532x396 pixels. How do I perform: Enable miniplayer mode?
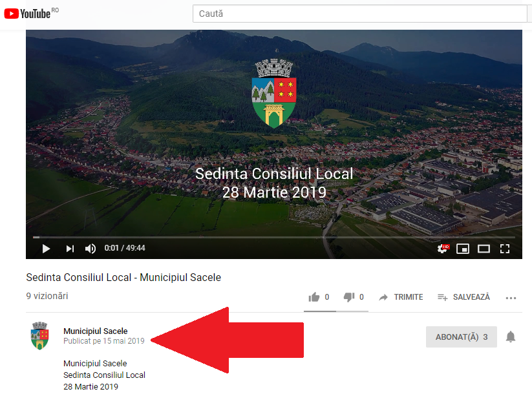(463, 248)
